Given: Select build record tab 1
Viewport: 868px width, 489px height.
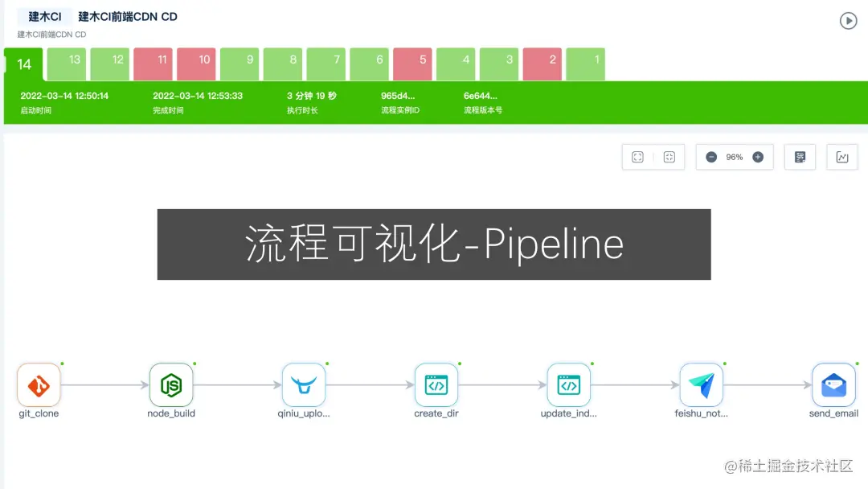Looking at the screenshot, I should 585,64.
